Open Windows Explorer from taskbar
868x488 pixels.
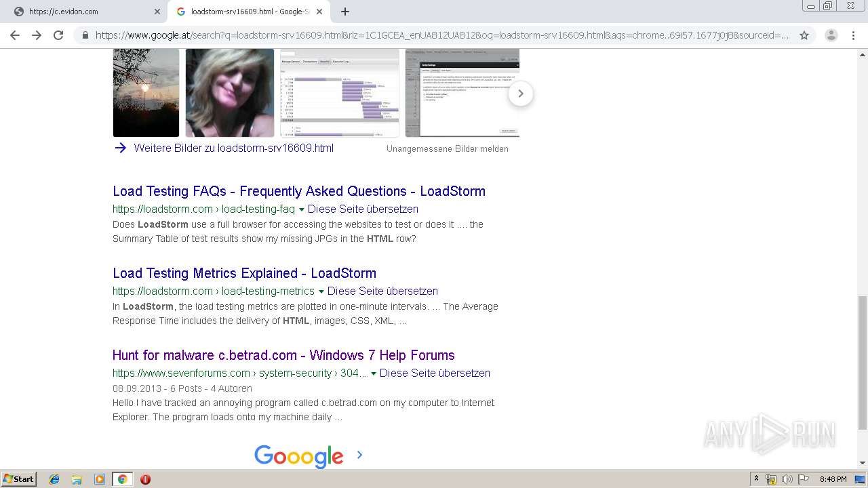coord(77,479)
